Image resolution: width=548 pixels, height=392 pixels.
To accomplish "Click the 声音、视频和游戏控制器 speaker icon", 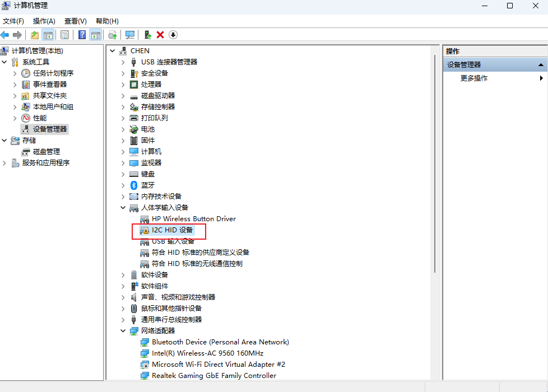I will click(x=134, y=297).
